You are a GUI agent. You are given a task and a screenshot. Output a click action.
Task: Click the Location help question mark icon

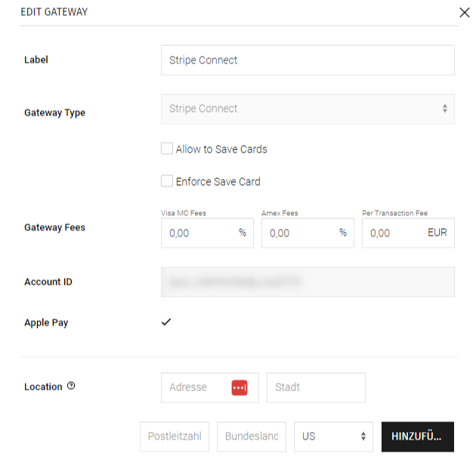pyautogui.click(x=71, y=386)
